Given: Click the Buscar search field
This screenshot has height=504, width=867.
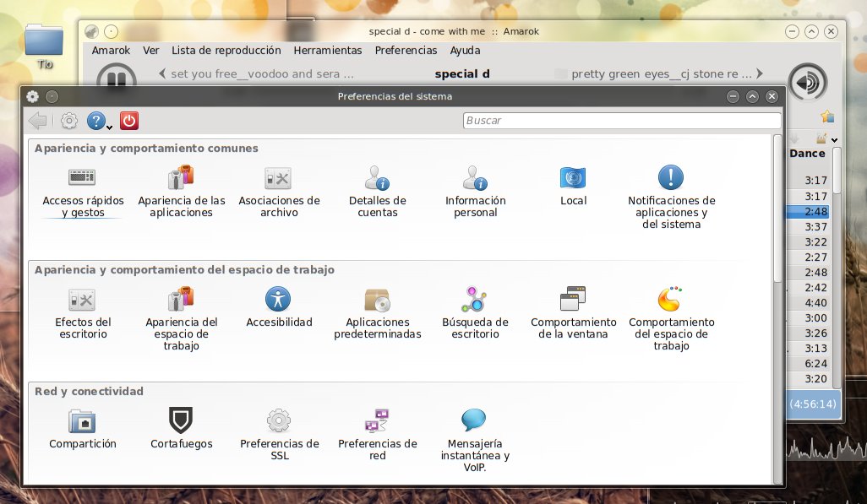Looking at the screenshot, I should (622, 121).
